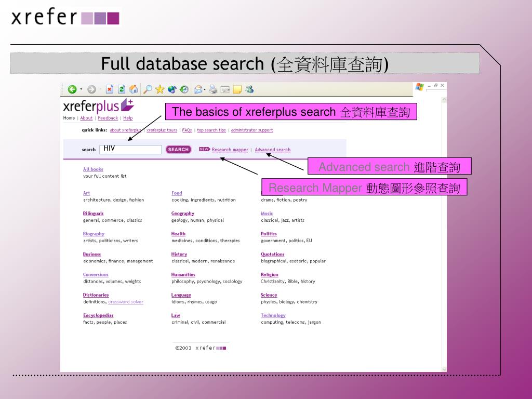Image resolution: width=532 pixels, height=399 pixels.
Task: Open the administrator support link
Action: tap(252, 130)
